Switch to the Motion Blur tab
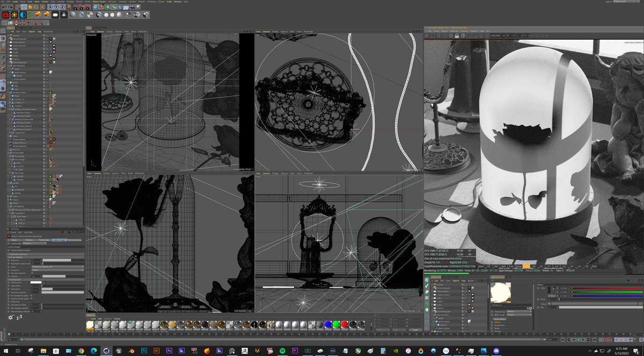644x356 pixels. point(43,240)
